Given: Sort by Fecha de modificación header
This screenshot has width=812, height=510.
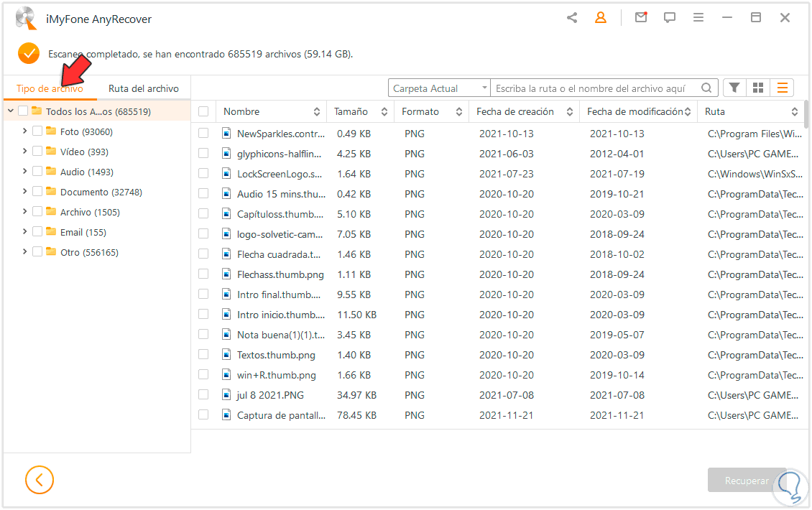Looking at the screenshot, I should 638,111.
